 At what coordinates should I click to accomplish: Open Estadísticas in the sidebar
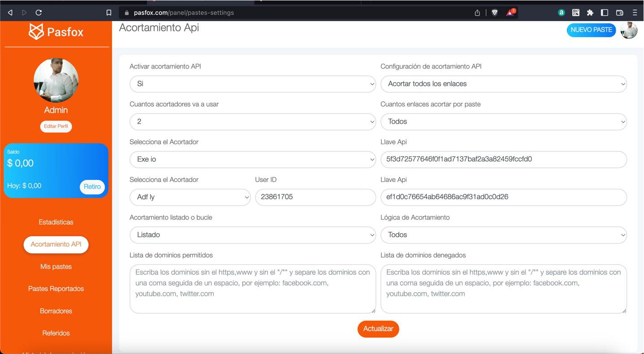point(56,222)
